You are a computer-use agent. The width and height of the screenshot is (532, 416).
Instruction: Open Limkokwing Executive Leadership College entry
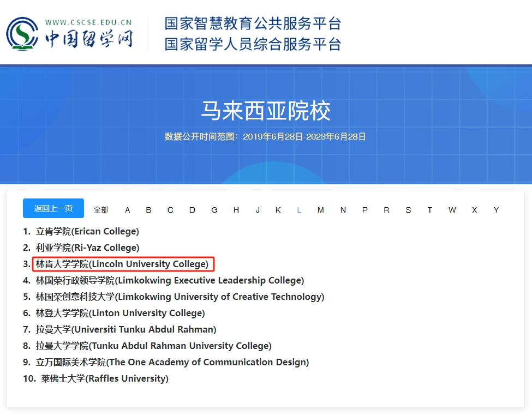170,280
